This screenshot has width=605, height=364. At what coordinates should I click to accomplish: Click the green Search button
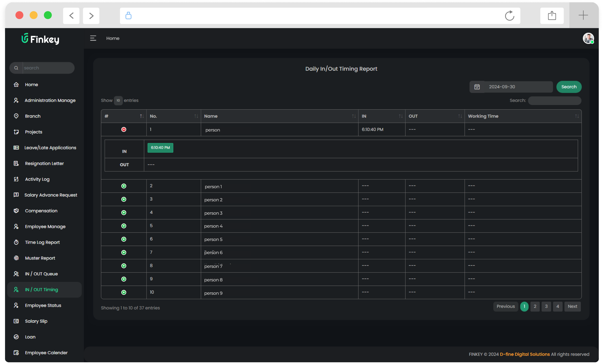point(569,87)
